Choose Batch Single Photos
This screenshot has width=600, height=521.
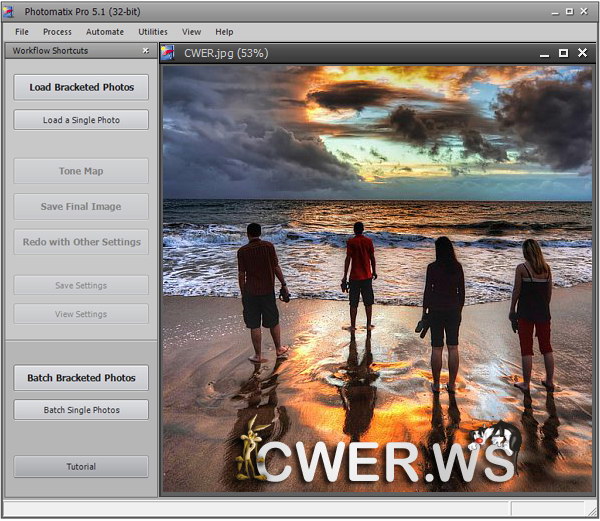click(81, 410)
